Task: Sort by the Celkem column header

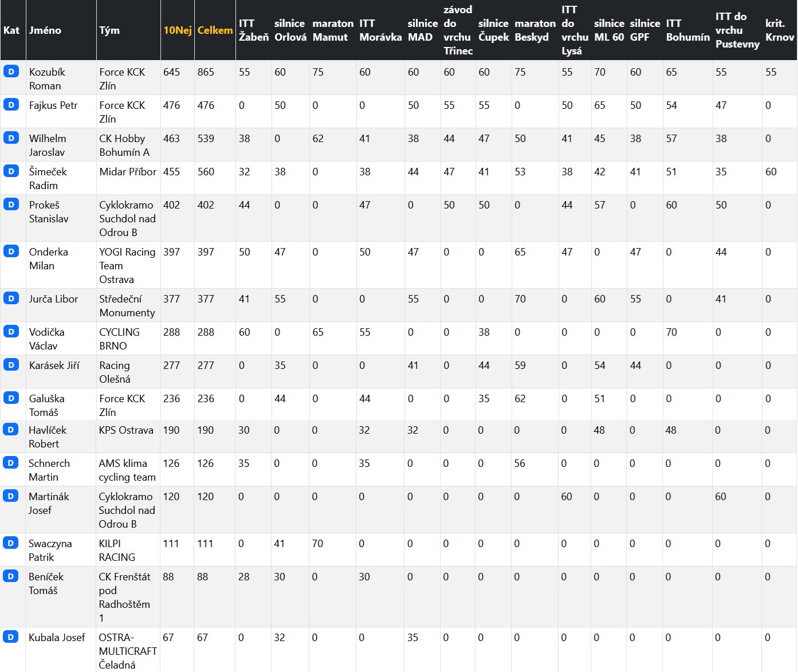Action: 215,30
